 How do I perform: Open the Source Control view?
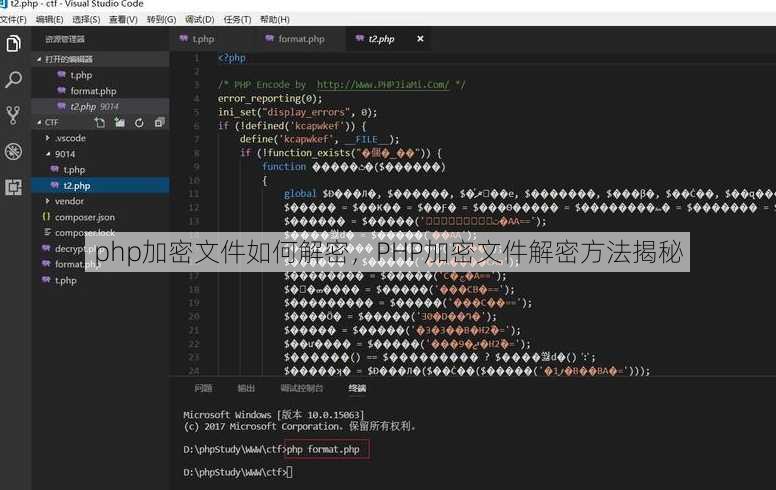pyautogui.click(x=13, y=115)
